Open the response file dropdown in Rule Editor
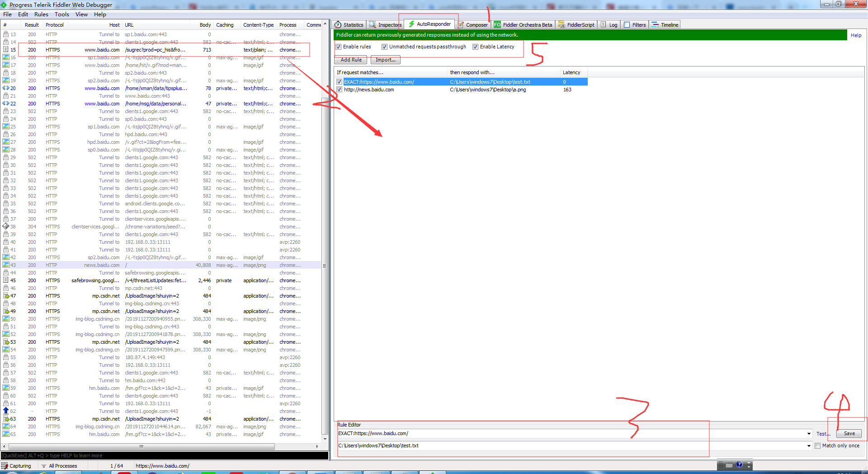 point(809,446)
